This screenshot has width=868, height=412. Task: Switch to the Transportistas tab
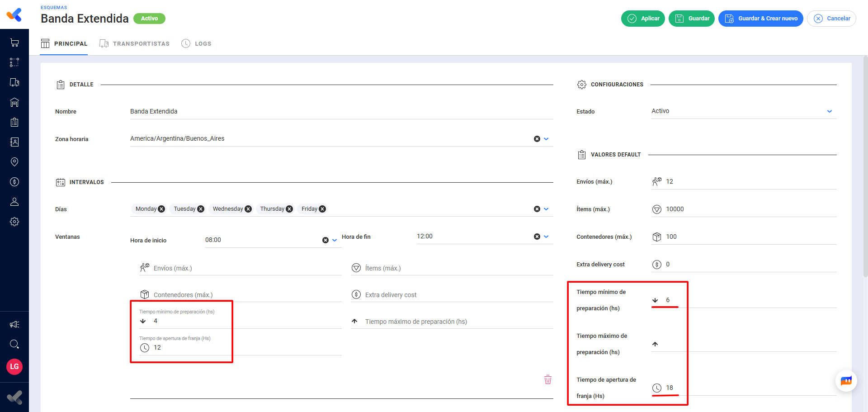point(134,43)
